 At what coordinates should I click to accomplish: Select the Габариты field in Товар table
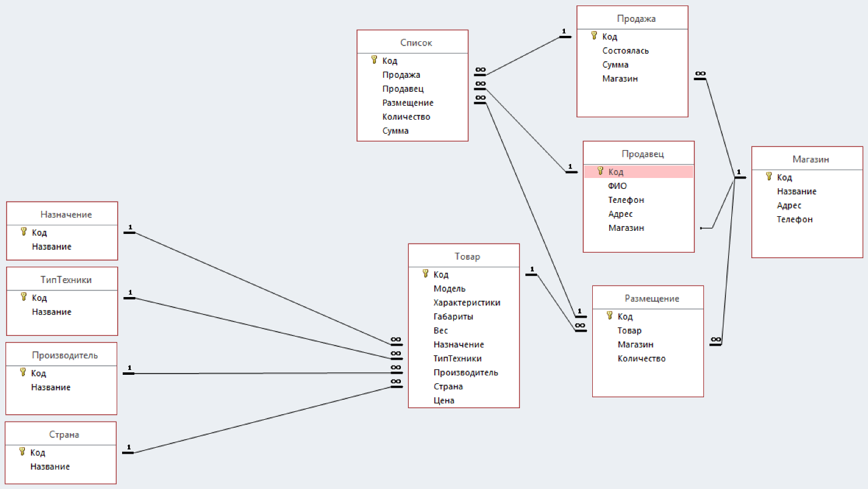point(464,316)
